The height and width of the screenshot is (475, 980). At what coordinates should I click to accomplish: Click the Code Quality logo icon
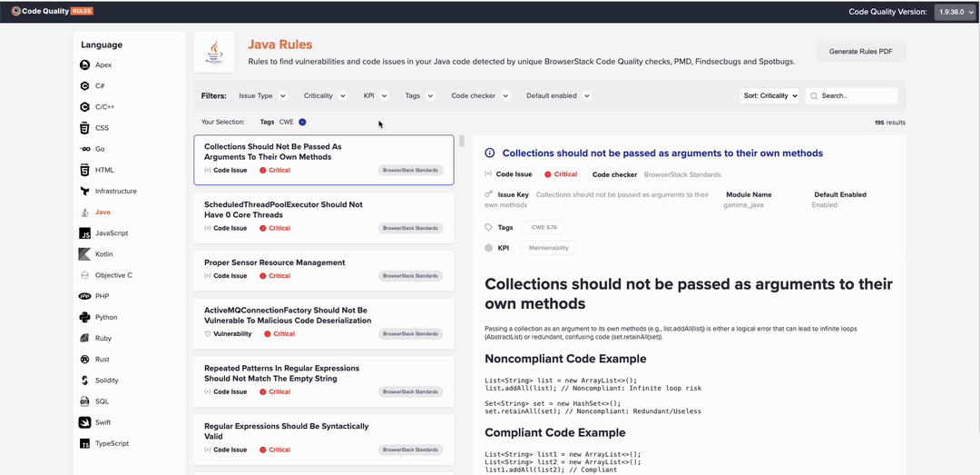(x=15, y=11)
